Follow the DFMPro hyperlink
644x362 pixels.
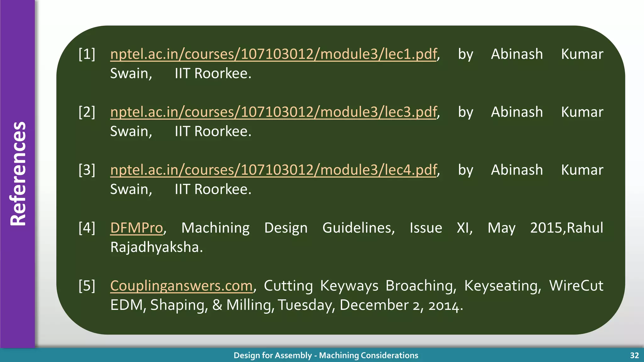click(x=137, y=228)
